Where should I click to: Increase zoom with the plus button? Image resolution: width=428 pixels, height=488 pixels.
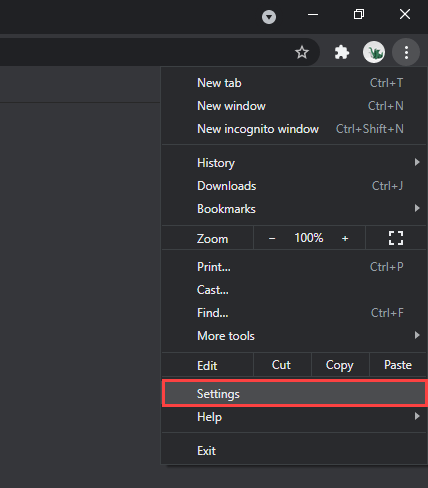(345, 238)
